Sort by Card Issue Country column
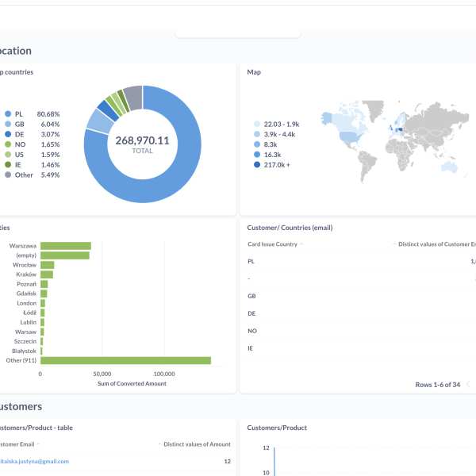Image resolution: width=476 pixels, height=476 pixels. tap(274, 244)
